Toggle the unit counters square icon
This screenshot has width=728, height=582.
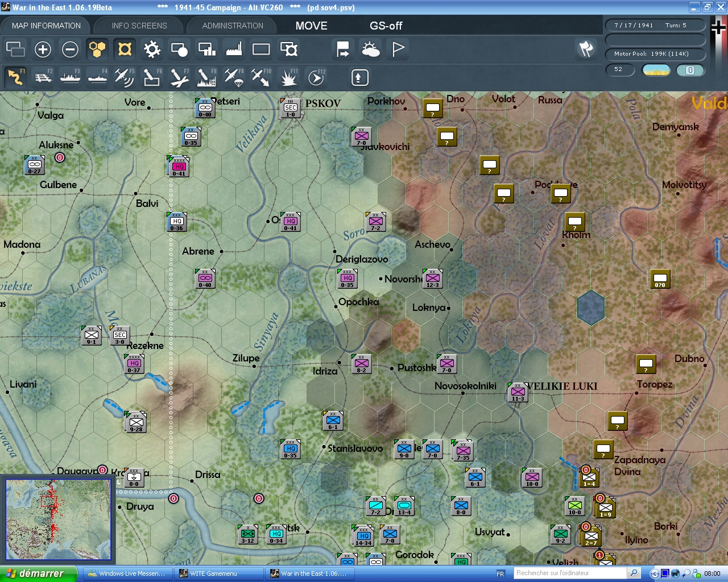[261, 49]
